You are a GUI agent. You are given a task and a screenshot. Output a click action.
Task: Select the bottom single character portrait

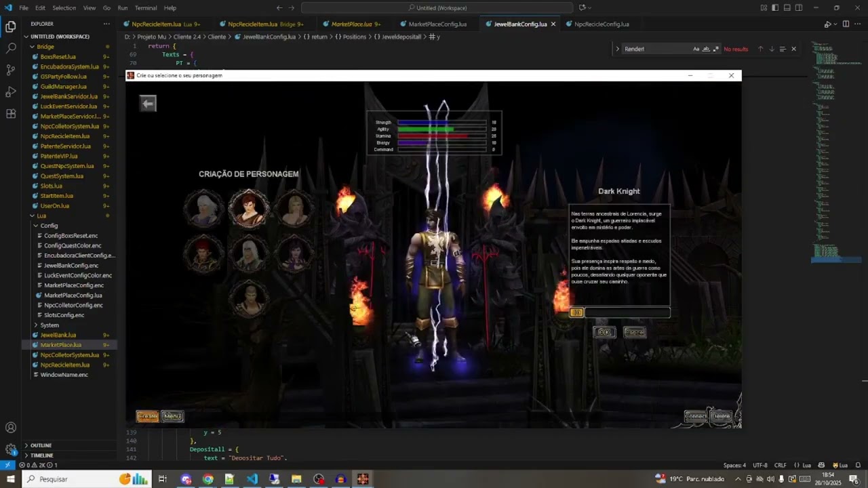[249, 298]
